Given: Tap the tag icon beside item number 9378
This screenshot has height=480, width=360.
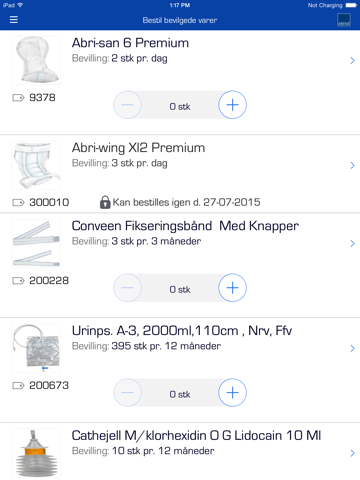Looking at the screenshot, I should click(18, 98).
